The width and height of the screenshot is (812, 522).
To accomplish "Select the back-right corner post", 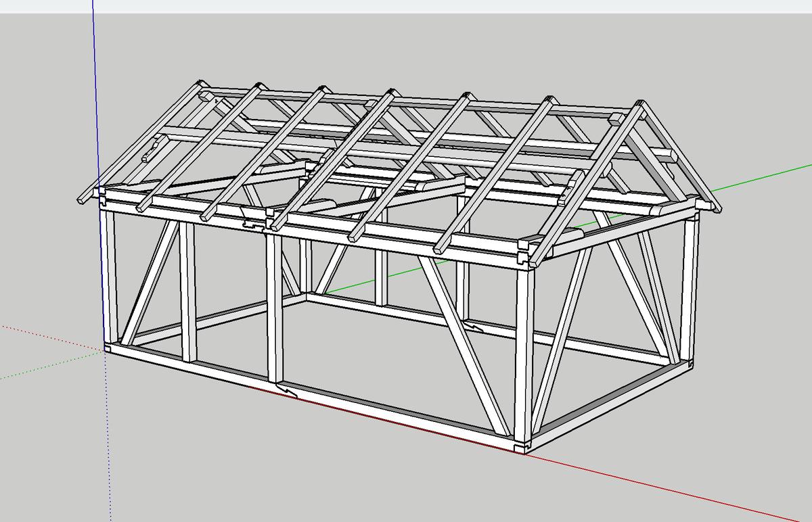I will [x=689, y=291].
